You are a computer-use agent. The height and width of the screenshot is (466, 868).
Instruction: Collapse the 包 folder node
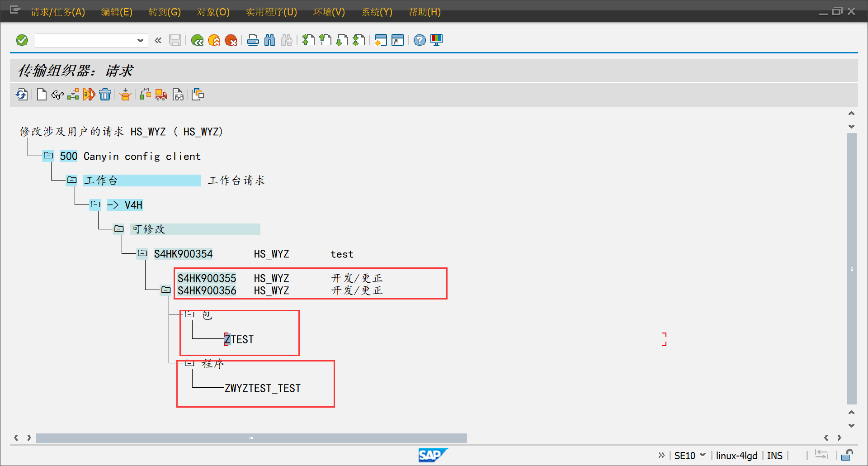pos(189,314)
